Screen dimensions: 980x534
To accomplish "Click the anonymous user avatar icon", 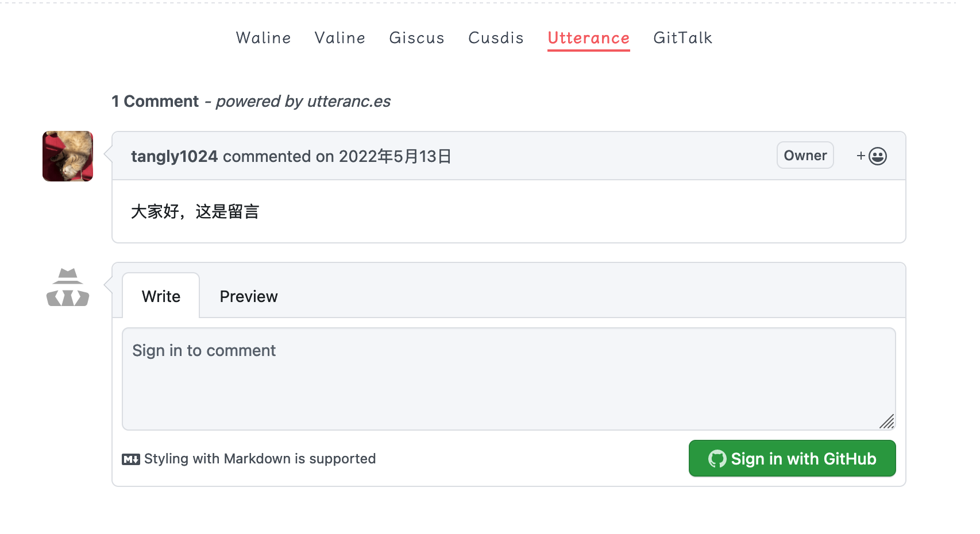I will (68, 287).
